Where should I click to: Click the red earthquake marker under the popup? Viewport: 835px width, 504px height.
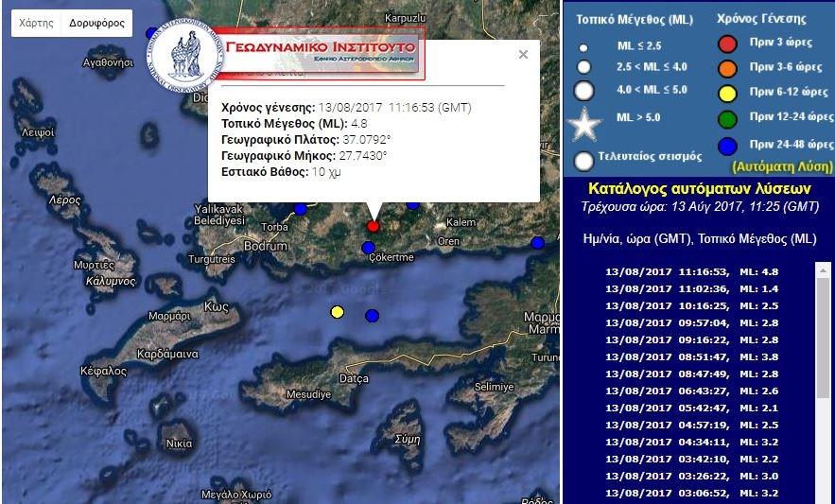coord(373,226)
